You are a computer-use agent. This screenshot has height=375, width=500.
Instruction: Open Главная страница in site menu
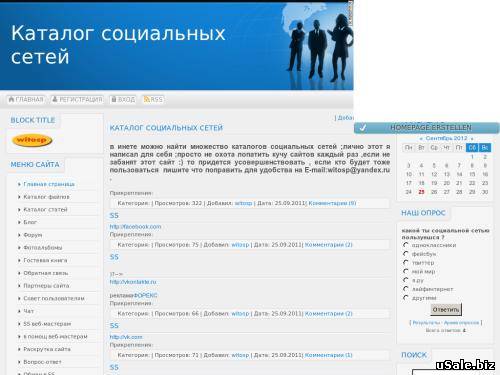(x=49, y=184)
